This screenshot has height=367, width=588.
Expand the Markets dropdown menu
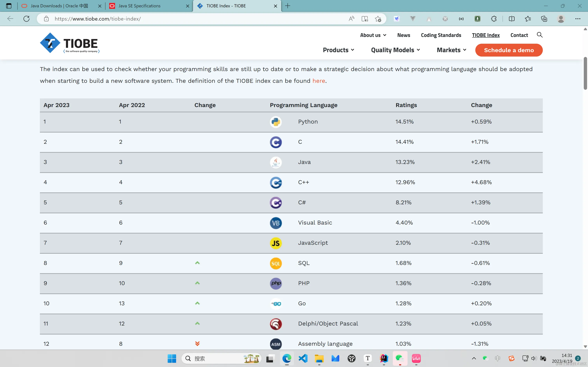pyautogui.click(x=451, y=50)
